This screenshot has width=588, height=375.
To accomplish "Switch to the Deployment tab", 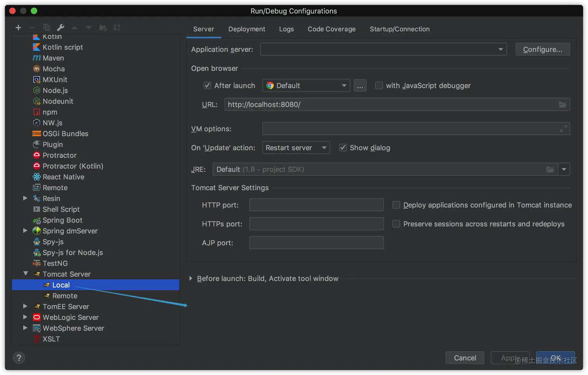I will tap(247, 29).
